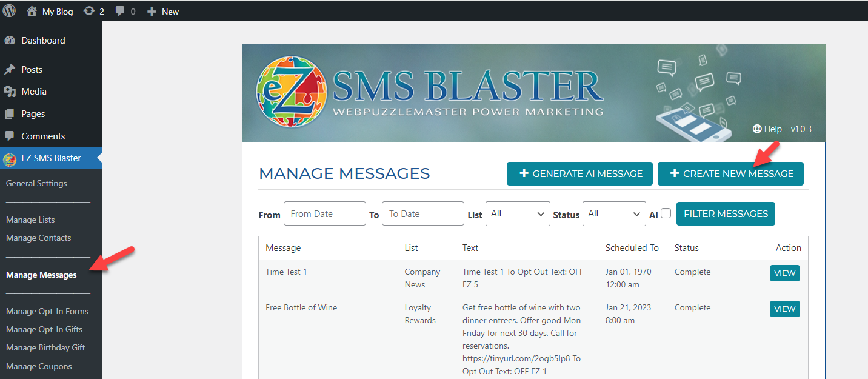View the Free Bottle of Wine message

tap(784, 309)
